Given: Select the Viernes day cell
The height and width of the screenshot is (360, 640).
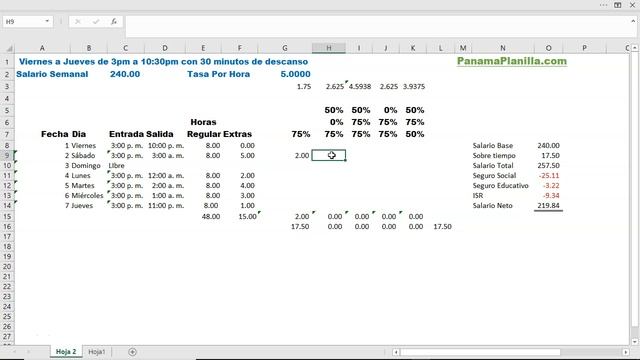Looking at the screenshot, I should tap(83, 146).
